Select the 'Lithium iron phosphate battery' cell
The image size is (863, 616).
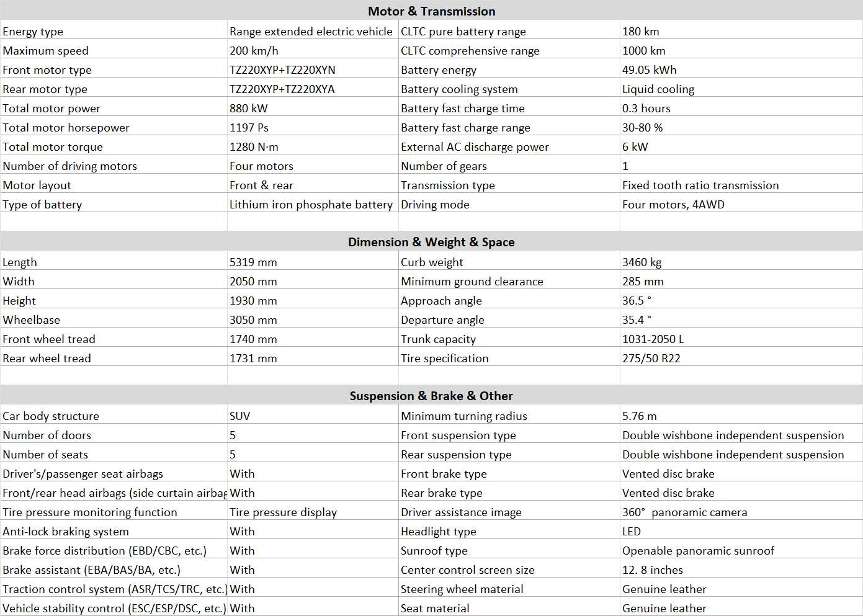(313, 205)
